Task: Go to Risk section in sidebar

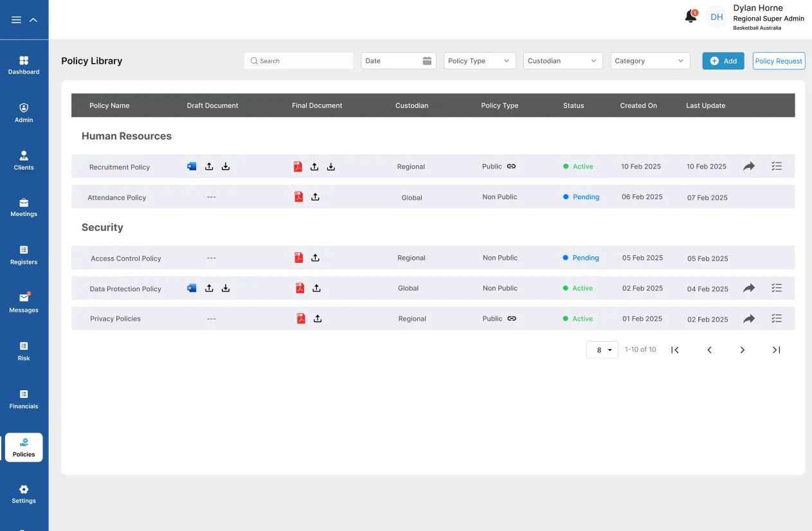Action: [24, 351]
